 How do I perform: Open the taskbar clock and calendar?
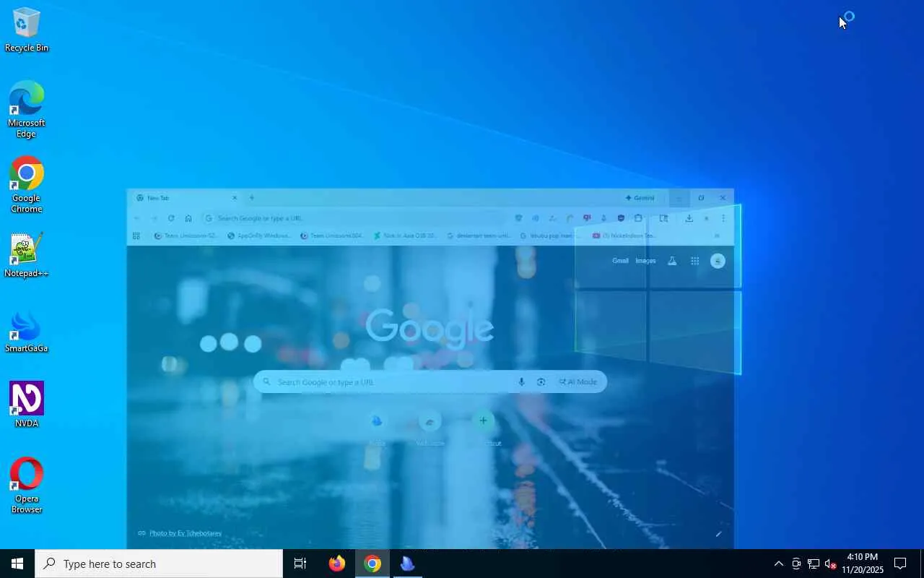(x=863, y=564)
